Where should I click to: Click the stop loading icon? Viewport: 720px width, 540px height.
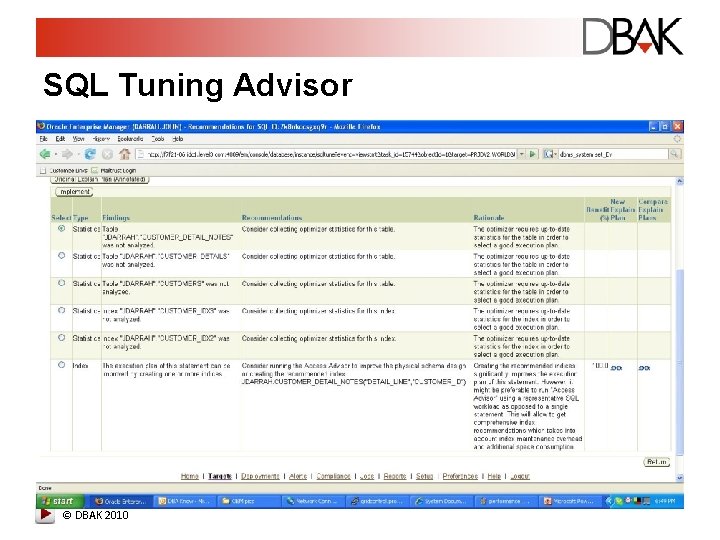click(107, 154)
